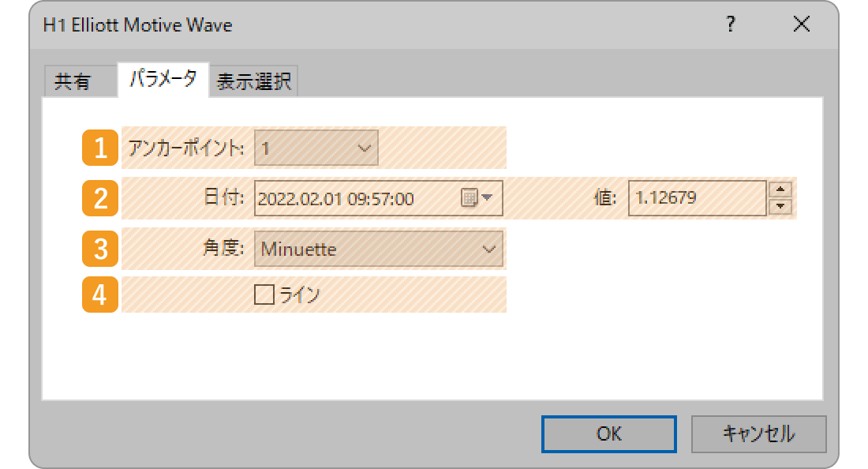Close the H1 Elliott Motive Wave dialog

(801, 24)
